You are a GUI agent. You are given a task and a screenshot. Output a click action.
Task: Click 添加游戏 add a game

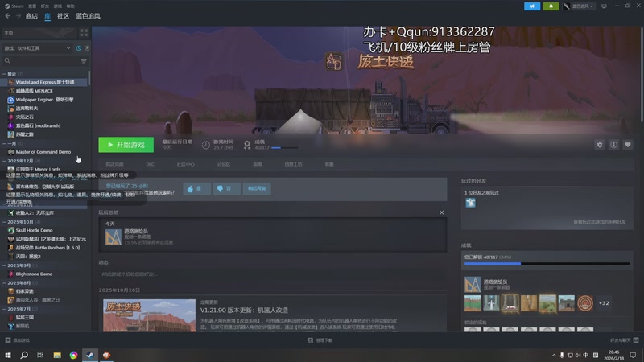pyautogui.click(x=18, y=339)
